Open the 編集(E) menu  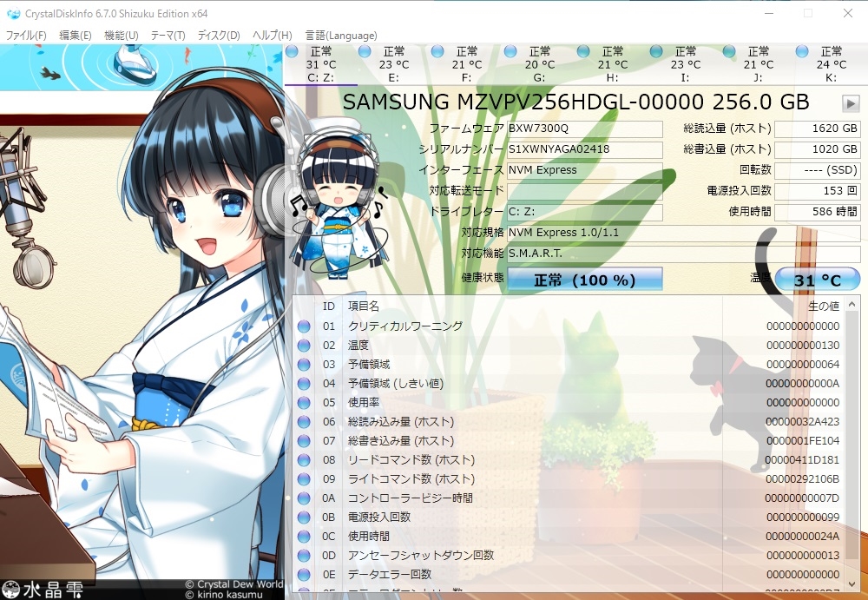(76, 36)
